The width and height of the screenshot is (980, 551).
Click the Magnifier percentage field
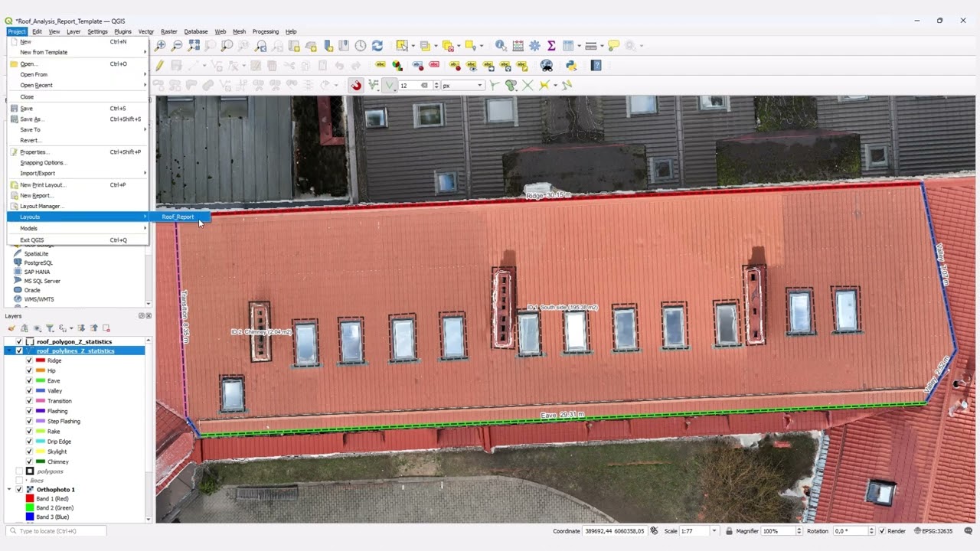coord(780,530)
